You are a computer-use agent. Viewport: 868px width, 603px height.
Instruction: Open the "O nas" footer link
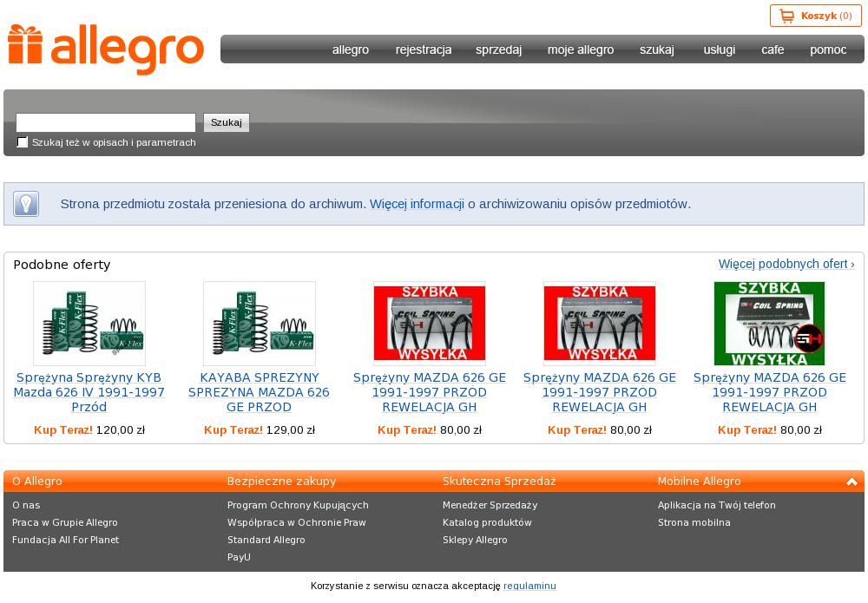click(26, 505)
